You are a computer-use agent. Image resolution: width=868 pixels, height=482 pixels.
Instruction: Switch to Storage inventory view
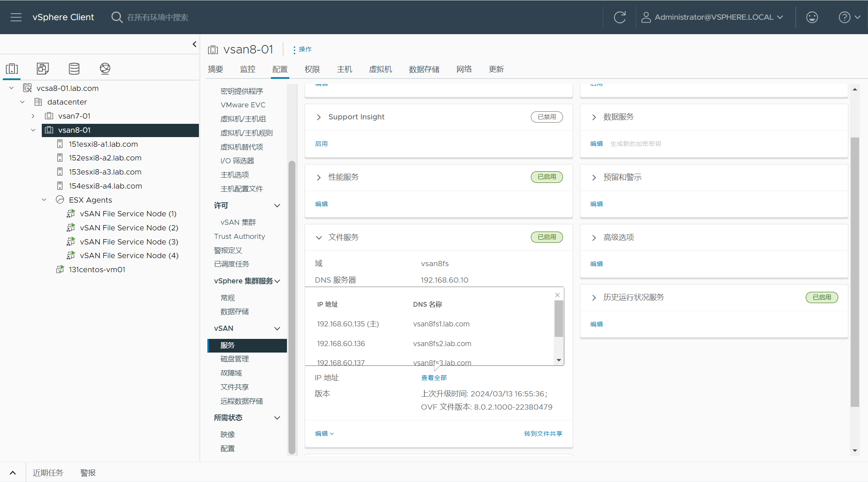[74, 69]
